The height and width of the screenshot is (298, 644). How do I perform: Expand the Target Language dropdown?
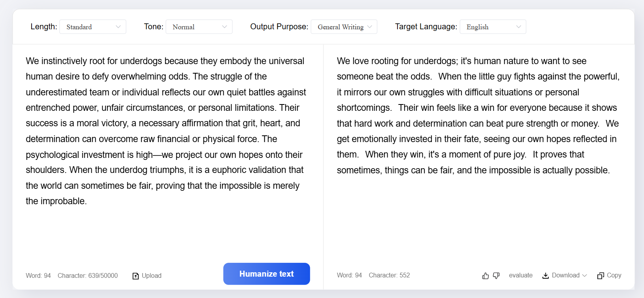click(493, 27)
